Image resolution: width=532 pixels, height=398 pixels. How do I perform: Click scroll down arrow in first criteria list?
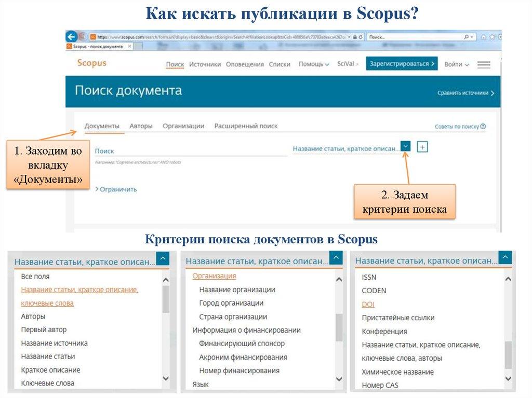coord(166,378)
